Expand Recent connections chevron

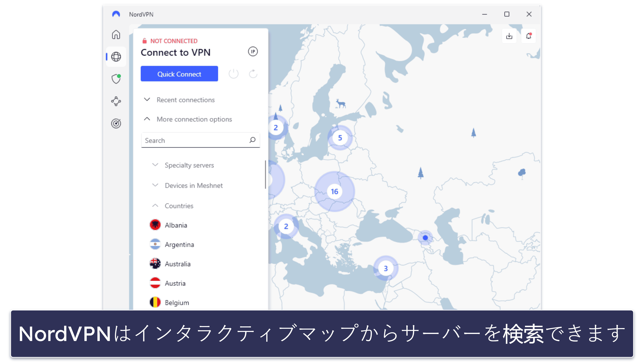click(x=147, y=100)
